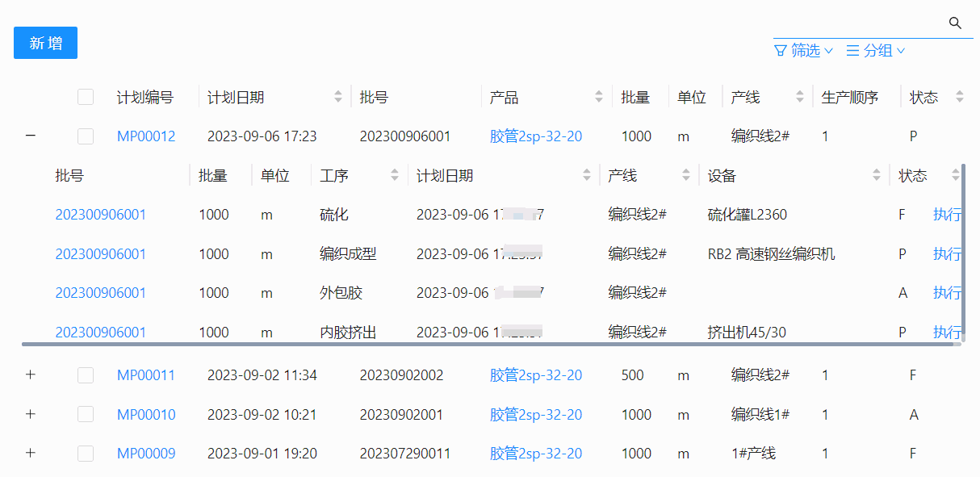
Task: Open plan link MP00011
Action: (x=146, y=375)
